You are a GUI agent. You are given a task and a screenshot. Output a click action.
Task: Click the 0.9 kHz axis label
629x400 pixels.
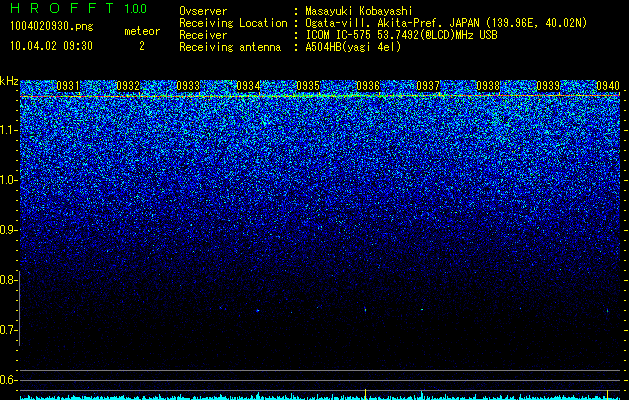pos(9,230)
